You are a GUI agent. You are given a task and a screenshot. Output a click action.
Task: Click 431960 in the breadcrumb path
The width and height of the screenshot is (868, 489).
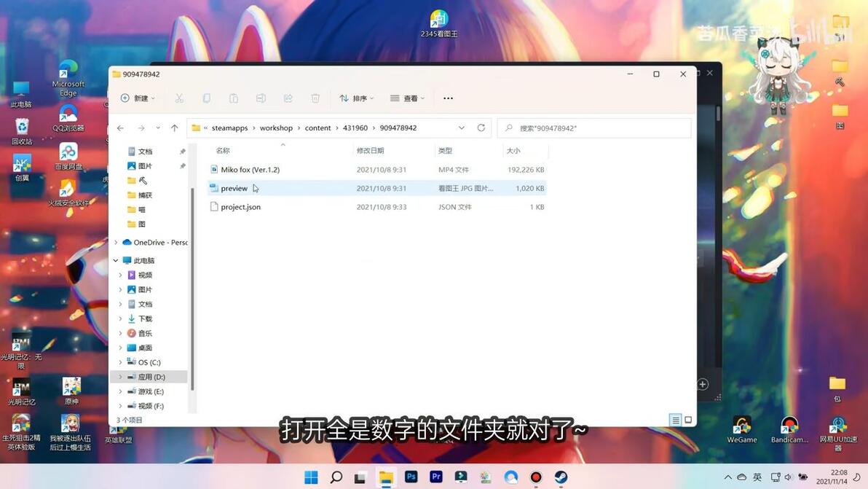(x=355, y=128)
